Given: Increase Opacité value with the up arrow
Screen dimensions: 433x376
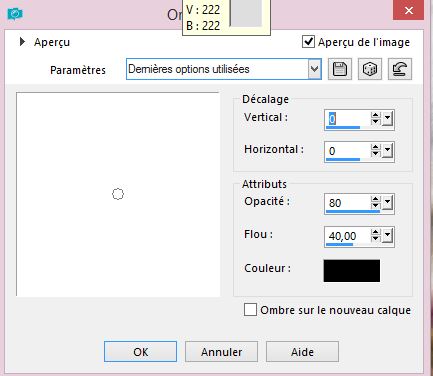Looking at the screenshot, I should pyautogui.click(x=376, y=199).
